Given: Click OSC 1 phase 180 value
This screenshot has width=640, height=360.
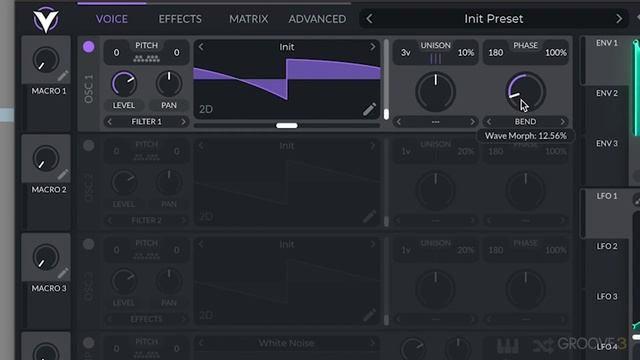Looking at the screenshot, I should pyautogui.click(x=496, y=53).
